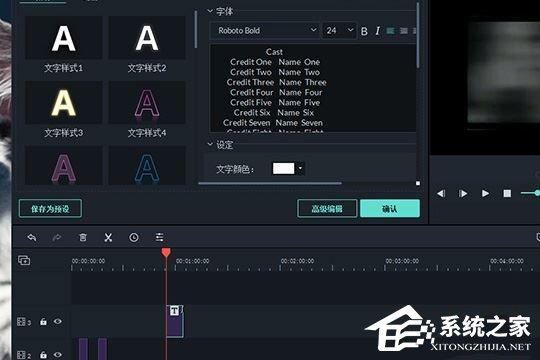Image resolution: width=540 pixels, height=360 pixels.
Task: Toggle the lock on track 3
Action: (43, 322)
